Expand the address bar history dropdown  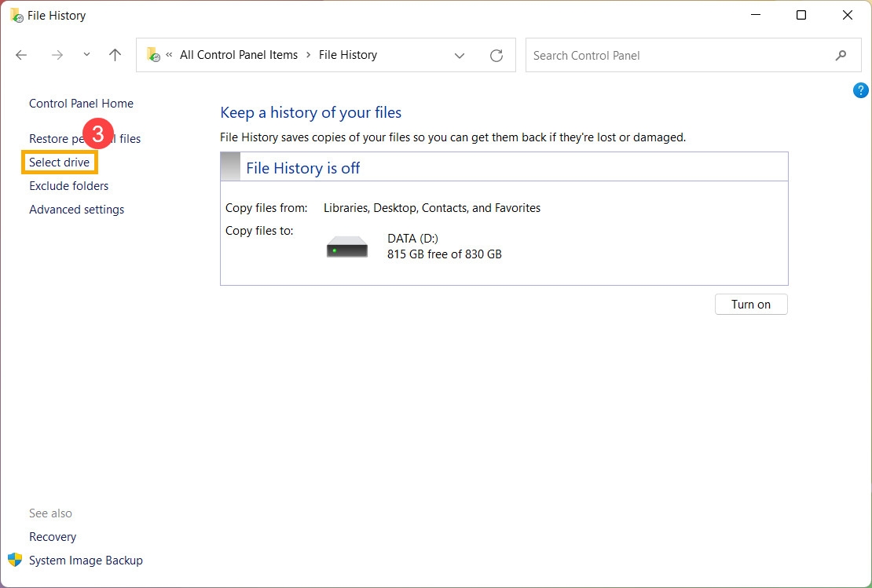pyautogui.click(x=460, y=56)
